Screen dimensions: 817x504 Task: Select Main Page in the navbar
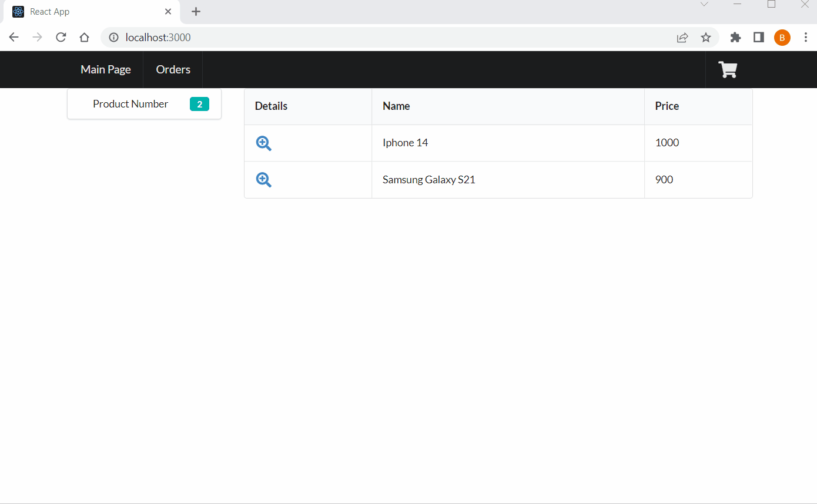[x=105, y=69]
